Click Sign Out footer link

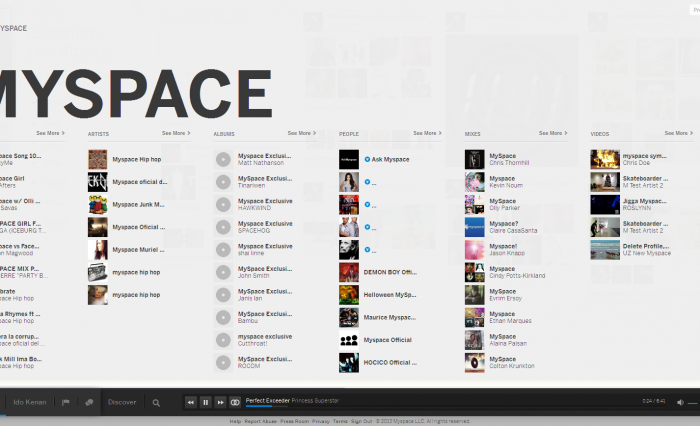(361, 421)
